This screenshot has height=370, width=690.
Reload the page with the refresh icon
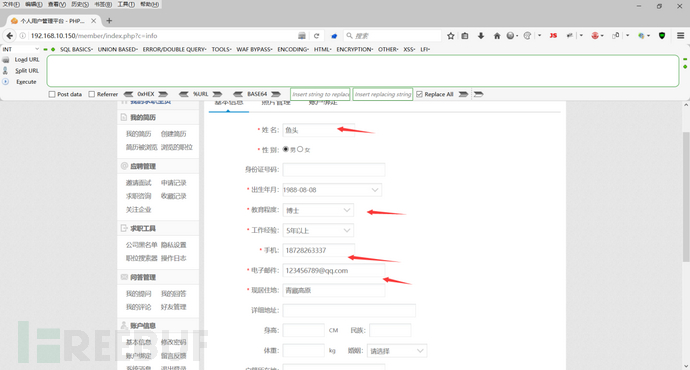tap(316, 36)
